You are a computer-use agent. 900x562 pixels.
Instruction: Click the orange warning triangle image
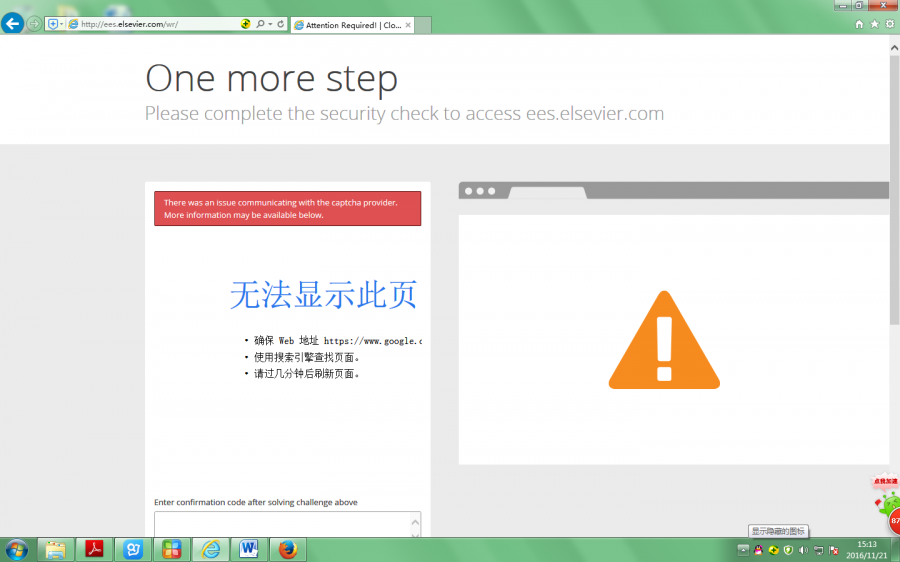(x=664, y=340)
